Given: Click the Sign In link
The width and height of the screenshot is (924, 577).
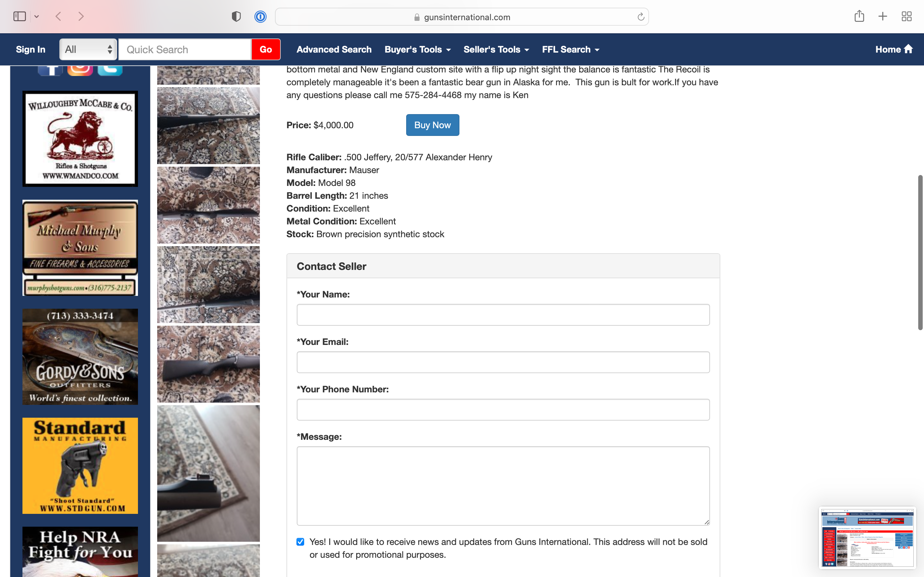Looking at the screenshot, I should coord(30,49).
